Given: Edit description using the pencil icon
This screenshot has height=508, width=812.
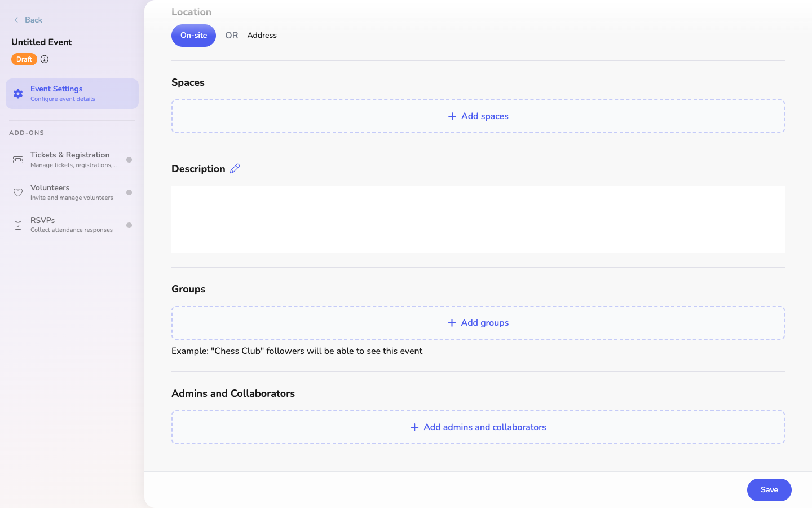Looking at the screenshot, I should coord(235,168).
